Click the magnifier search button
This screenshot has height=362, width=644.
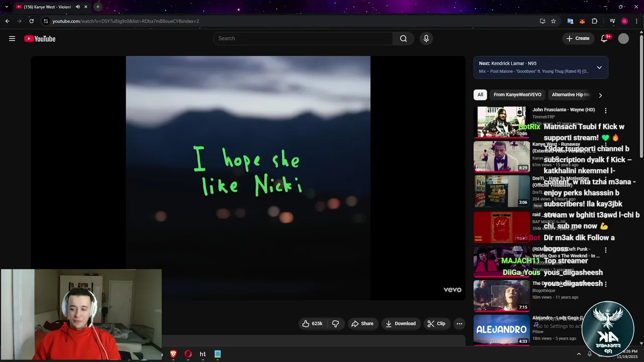pos(404,39)
